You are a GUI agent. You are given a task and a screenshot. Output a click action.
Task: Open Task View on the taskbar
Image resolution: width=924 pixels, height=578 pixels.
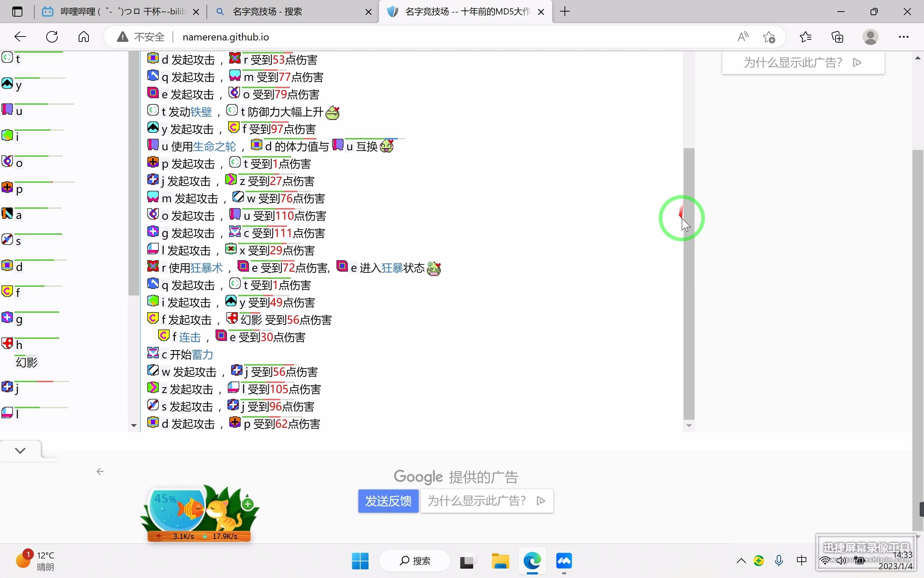click(x=468, y=561)
